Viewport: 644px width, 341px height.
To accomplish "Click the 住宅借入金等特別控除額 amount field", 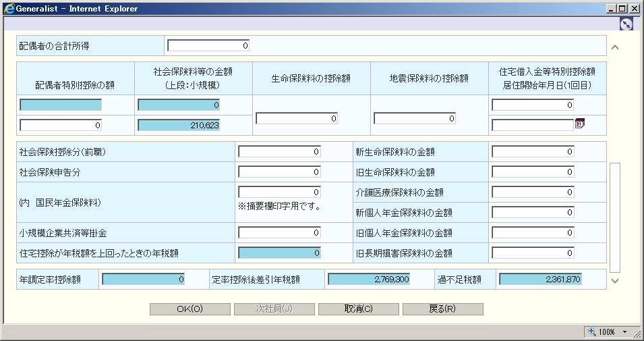I will click(x=533, y=105).
